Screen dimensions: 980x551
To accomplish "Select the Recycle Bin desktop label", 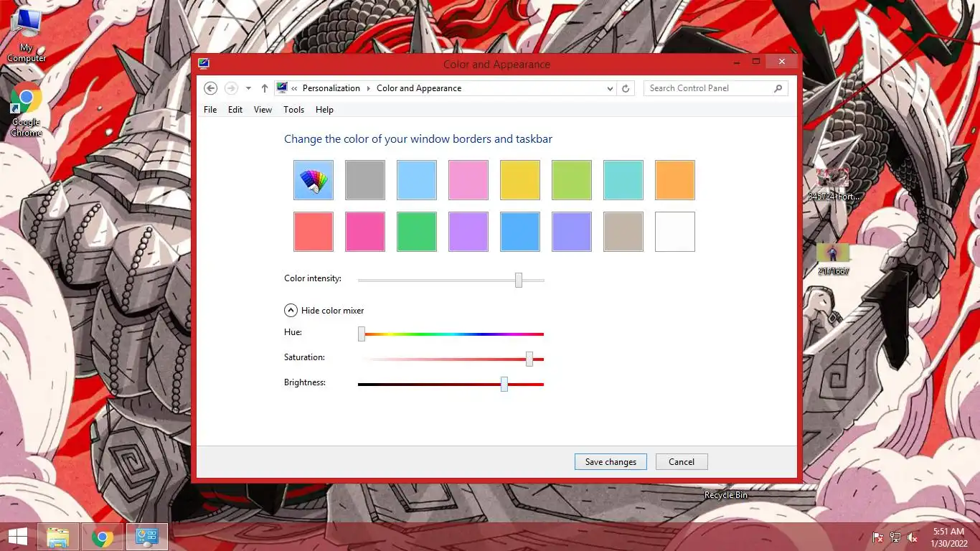I will click(725, 495).
